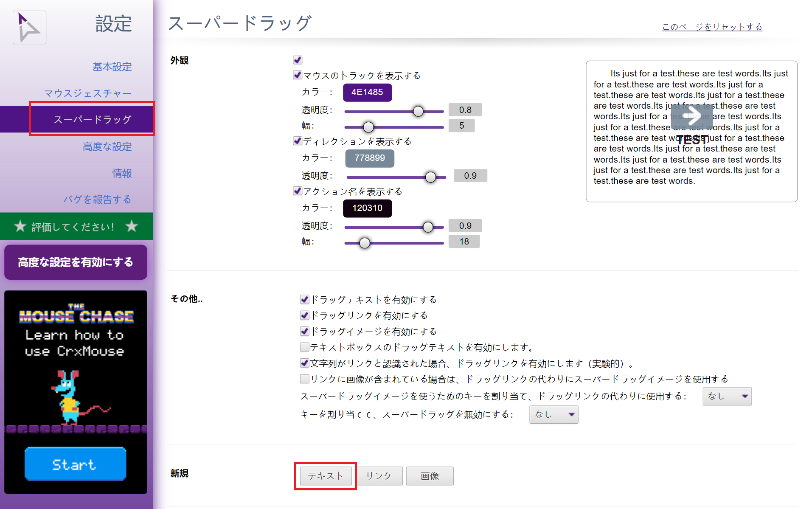Screen dimensions: 812x509
Task: Click the direction opacity value field 0.9
Action: coord(470,176)
